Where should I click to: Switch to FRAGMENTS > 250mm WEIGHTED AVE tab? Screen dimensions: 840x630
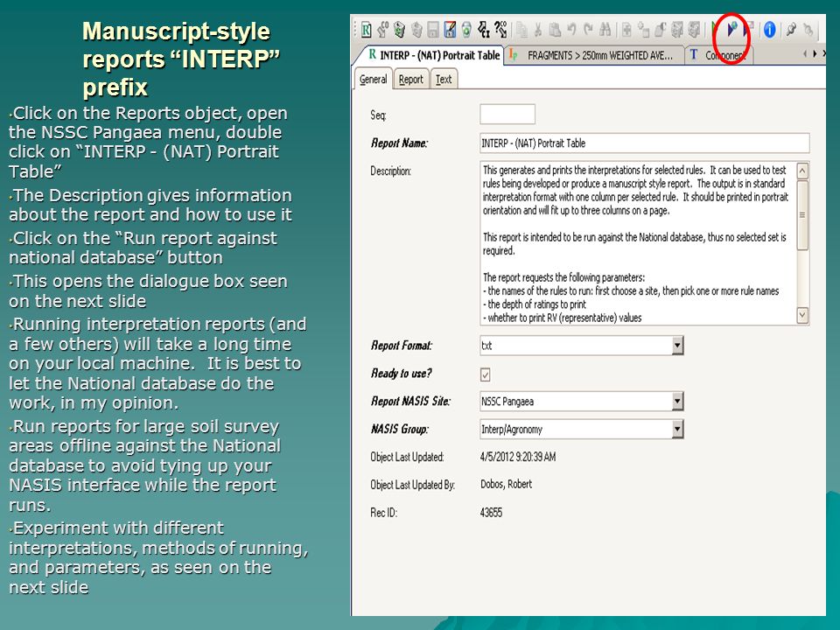coord(594,55)
